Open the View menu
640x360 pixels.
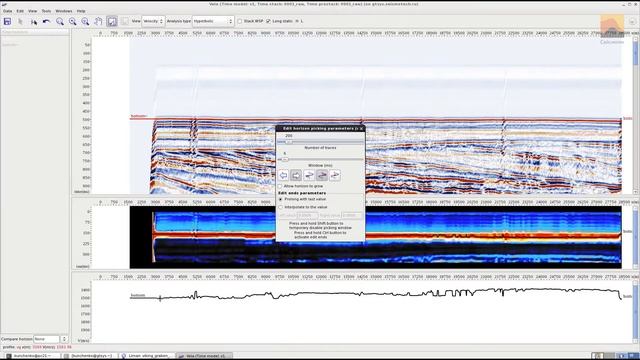click(x=33, y=11)
